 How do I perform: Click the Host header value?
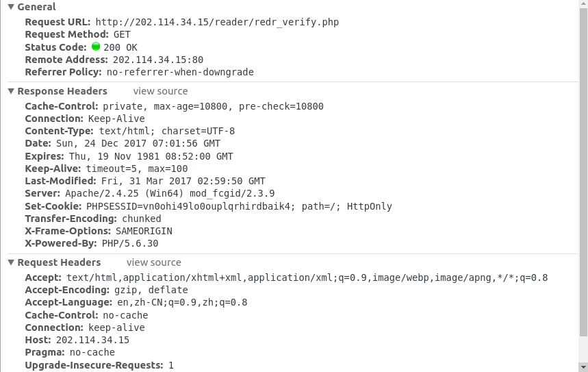coord(92,340)
